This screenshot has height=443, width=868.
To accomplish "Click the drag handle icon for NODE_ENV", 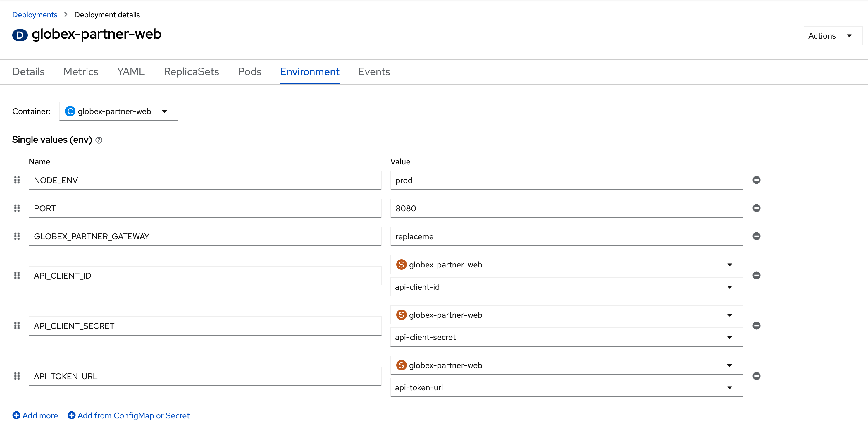I will tap(17, 180).
